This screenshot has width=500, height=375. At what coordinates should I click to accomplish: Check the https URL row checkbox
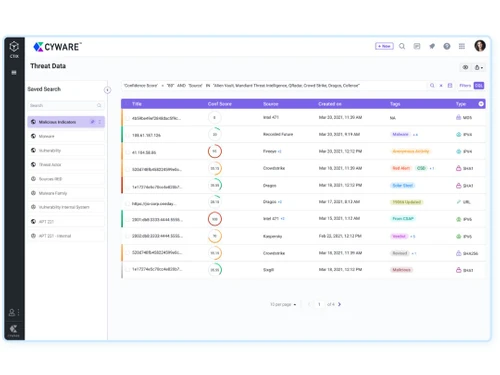click(127, 203)
